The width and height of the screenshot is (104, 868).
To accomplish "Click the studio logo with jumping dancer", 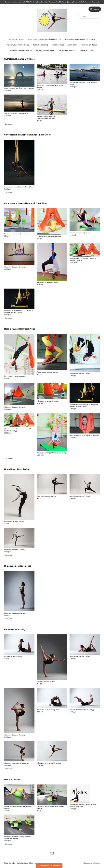I will click(52, 20).
